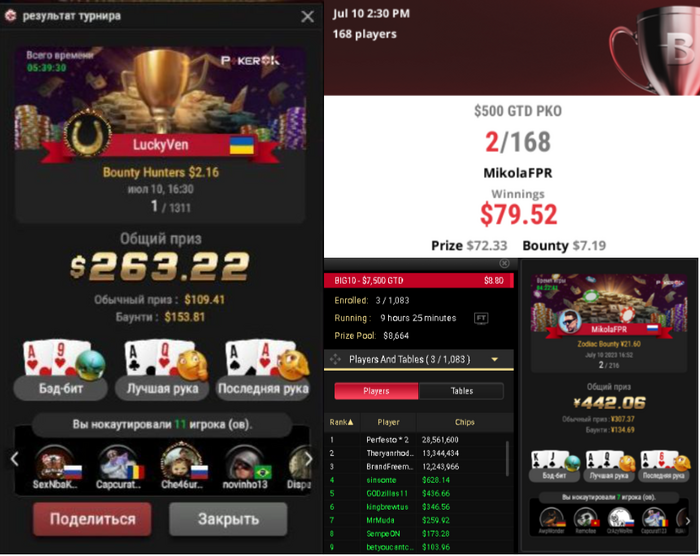Switch to the Players tab
Screen dimensions: 700x556
376,391
